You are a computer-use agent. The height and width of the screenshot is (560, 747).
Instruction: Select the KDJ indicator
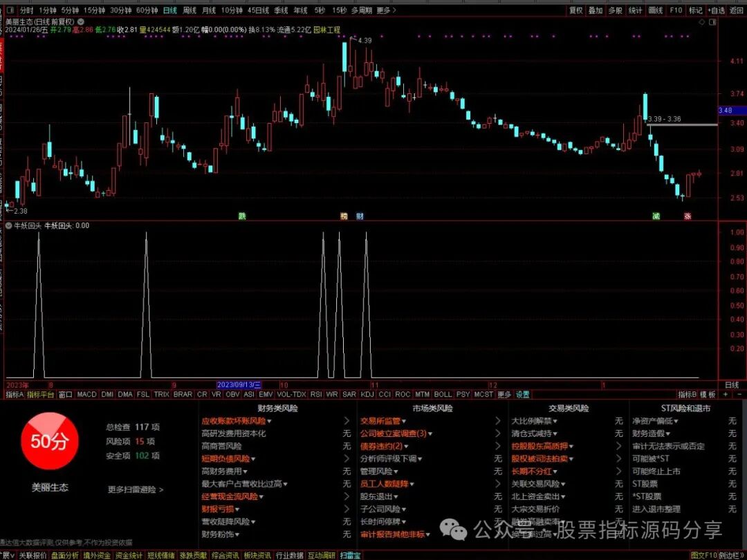pyautogui.click(x=367, y=394)
